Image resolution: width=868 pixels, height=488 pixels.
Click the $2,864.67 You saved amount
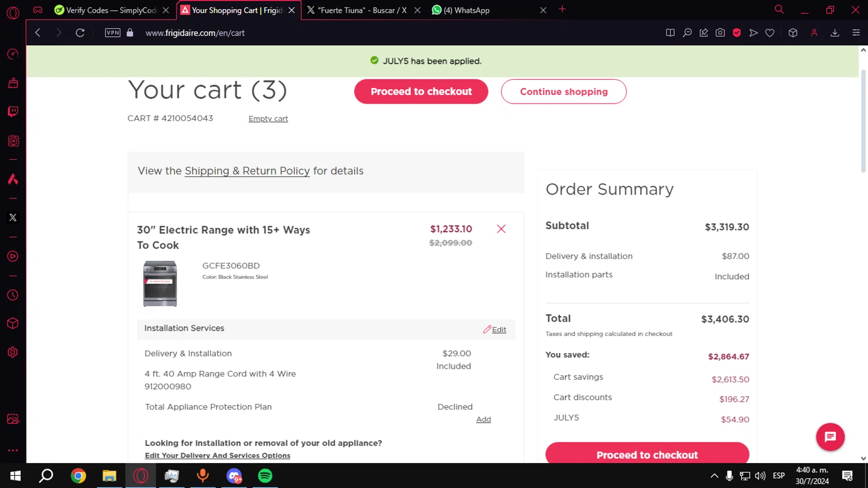[x=729, y=357]
